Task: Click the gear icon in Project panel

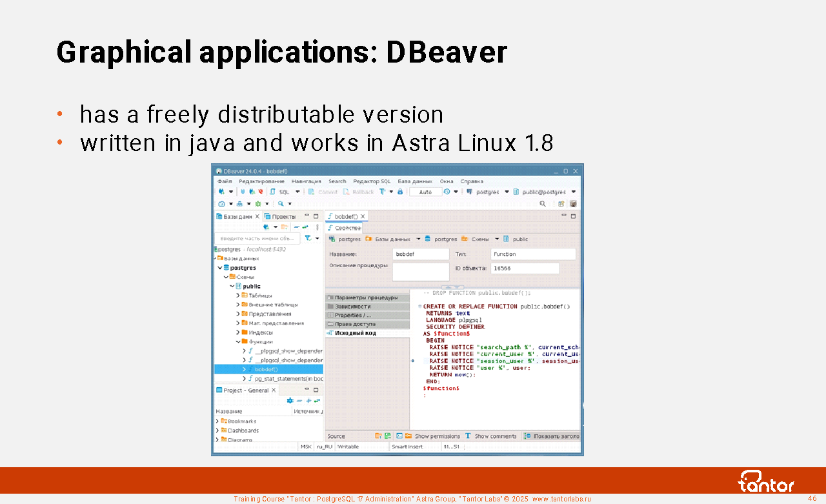Action: coord(290,400)
